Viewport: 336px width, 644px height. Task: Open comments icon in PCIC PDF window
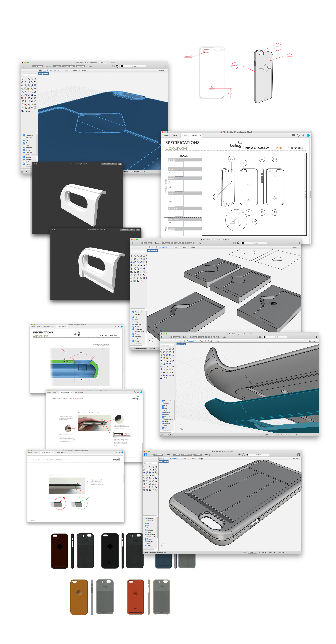[293, 135]
